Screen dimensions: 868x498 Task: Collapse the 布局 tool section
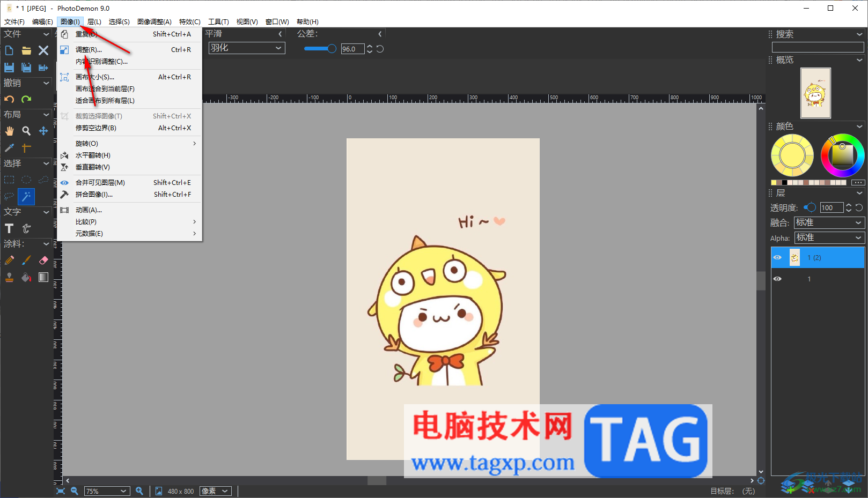pos(46,115)
